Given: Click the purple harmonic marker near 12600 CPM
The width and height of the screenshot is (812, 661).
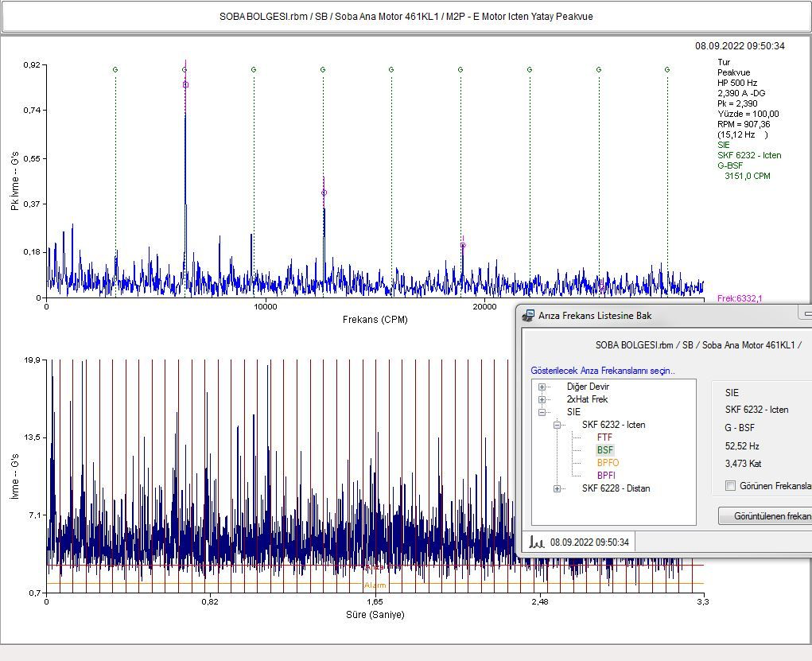Looking at the screenshot, I should (x=324, y=192).
